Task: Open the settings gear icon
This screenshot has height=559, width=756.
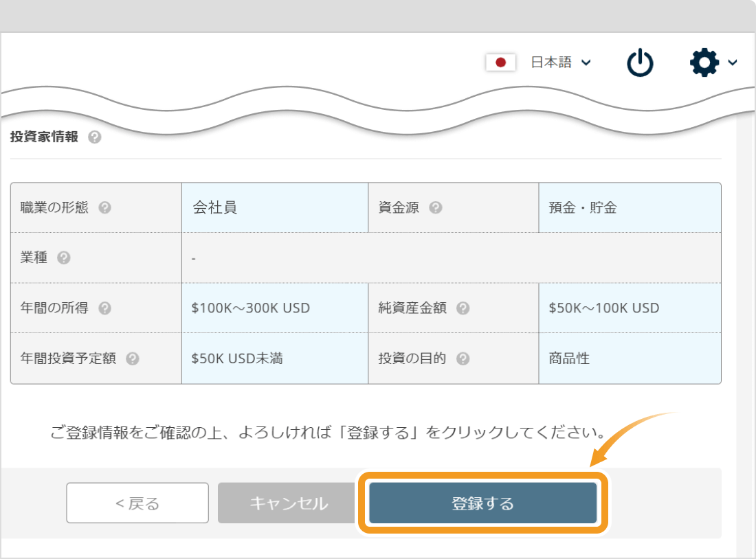Action: (704, 62)
